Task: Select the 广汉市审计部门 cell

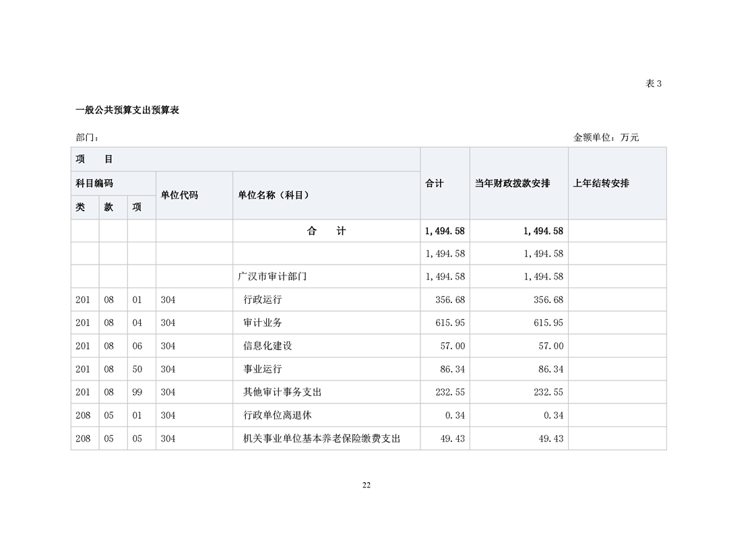Action: coord(273,277)
